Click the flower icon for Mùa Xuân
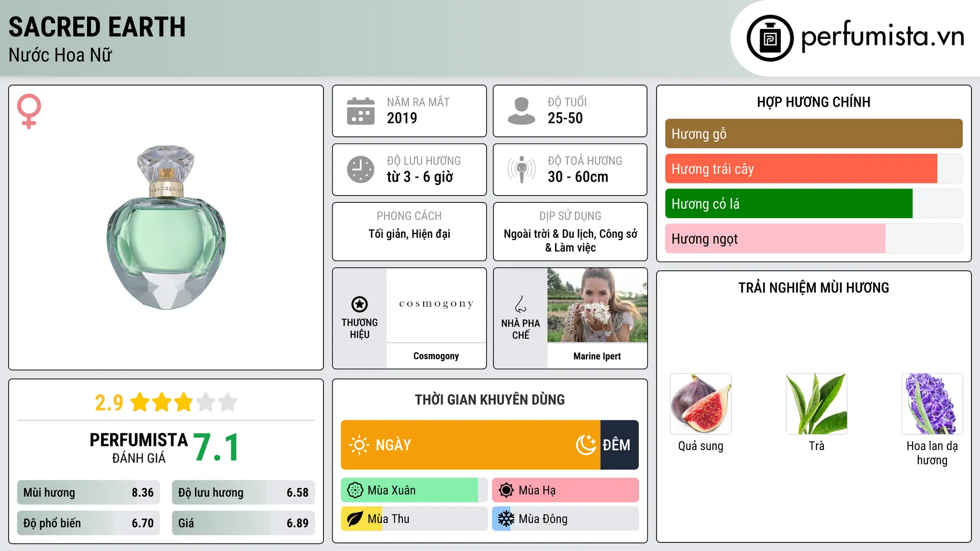Screen dimensions: 980x551 tap(355, 490)
